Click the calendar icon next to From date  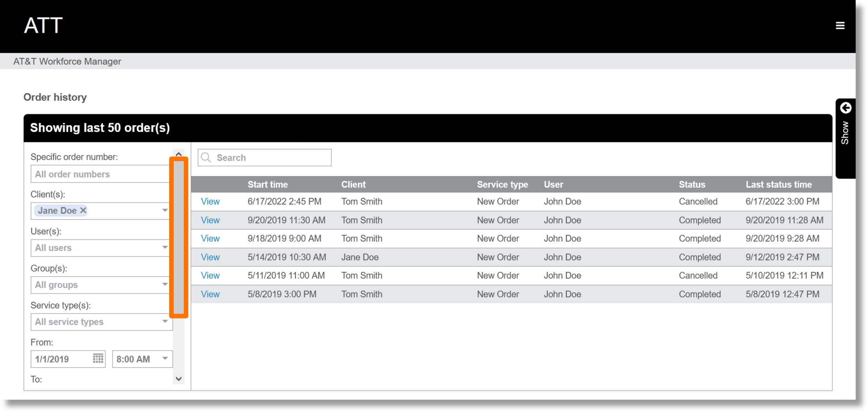tap(99, 359)
